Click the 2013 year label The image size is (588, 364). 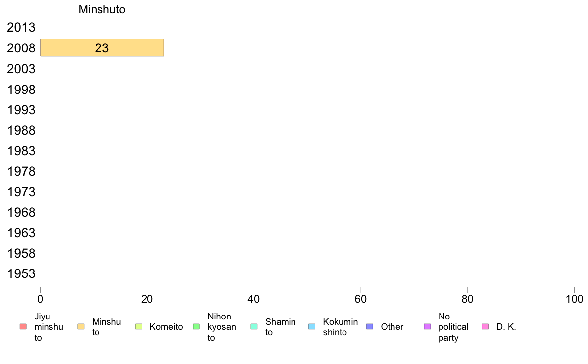coord(21,27)
